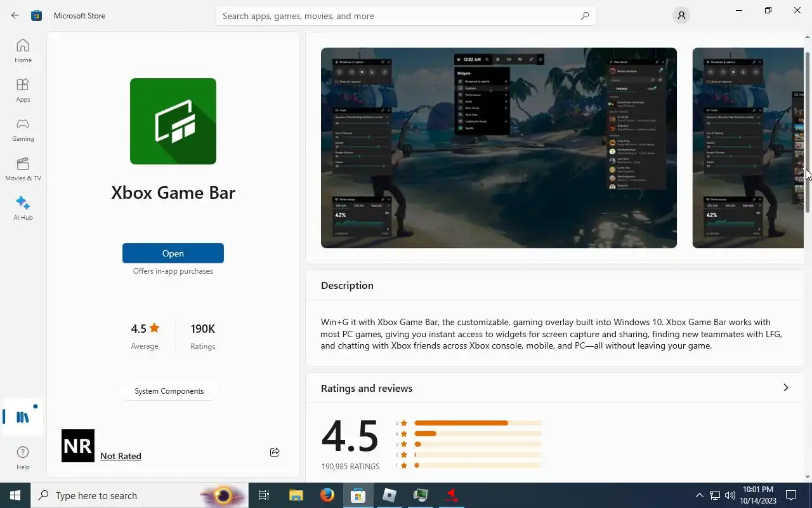
Task: Open Movies & TV section
Action: point(23,169)
